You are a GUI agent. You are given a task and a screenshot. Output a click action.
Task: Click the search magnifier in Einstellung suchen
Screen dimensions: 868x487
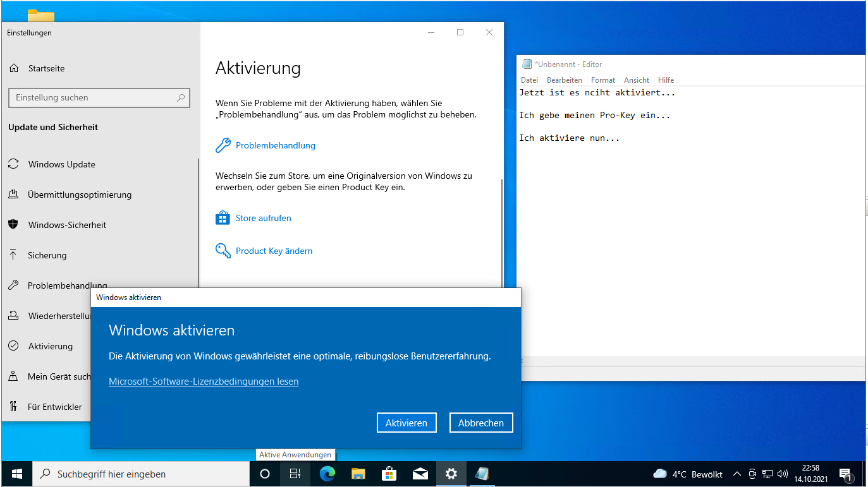pyautogui.click(x=181, y=98)
